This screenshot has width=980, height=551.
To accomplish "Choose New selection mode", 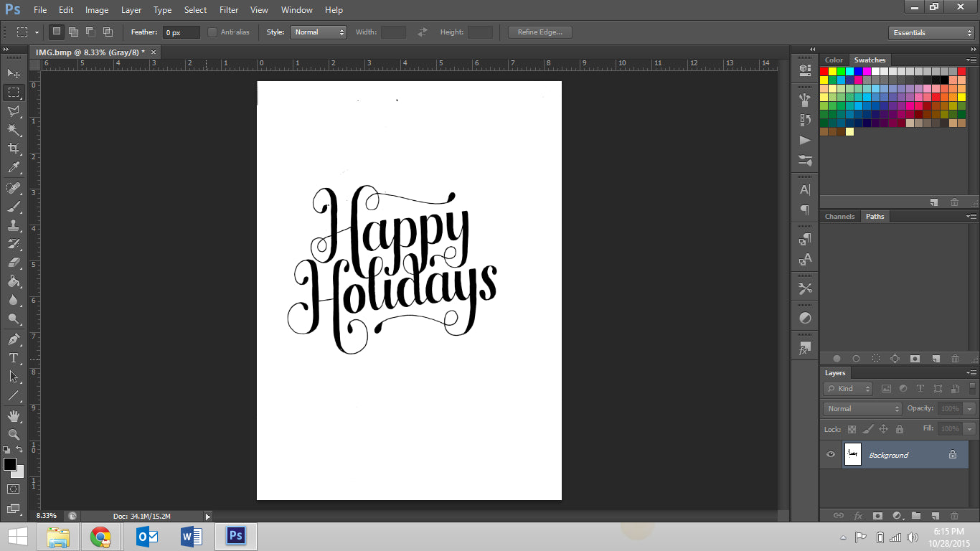I will click(57, 32).
